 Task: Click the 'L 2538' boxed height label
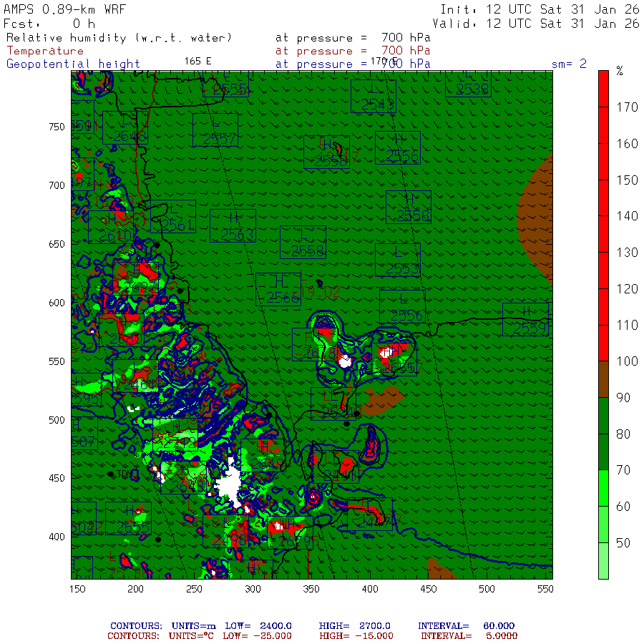click(468, 84)
